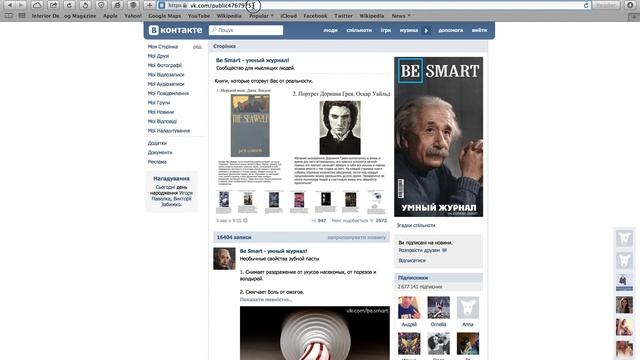
Task: Select допомога in VK top navigation
Action: [x=451, y=30]
